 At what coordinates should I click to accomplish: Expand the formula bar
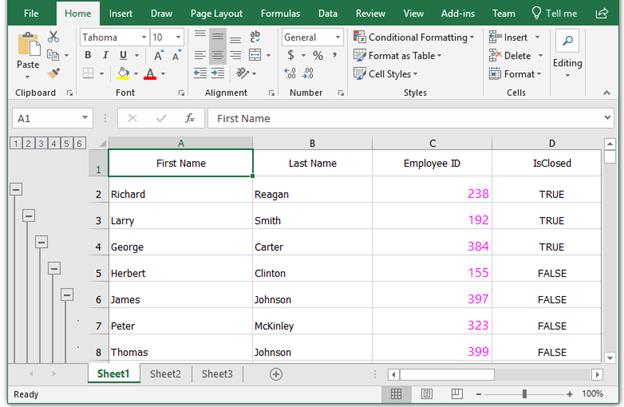point(607,117)
